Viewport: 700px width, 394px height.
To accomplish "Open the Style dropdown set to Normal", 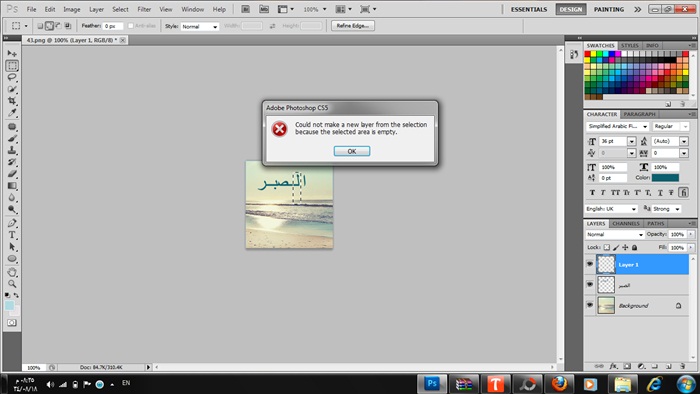I will 200,27.
